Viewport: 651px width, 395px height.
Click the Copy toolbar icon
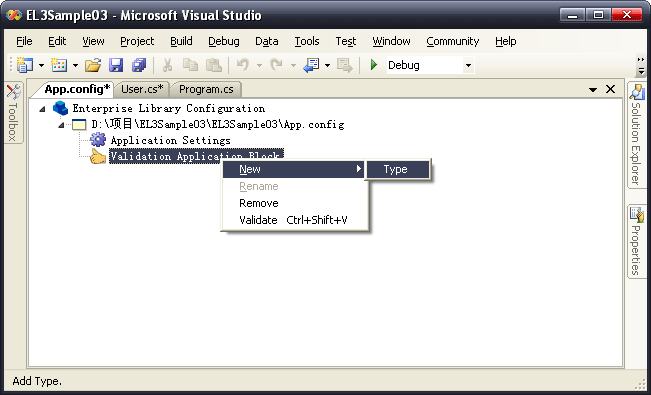[191, 65]
